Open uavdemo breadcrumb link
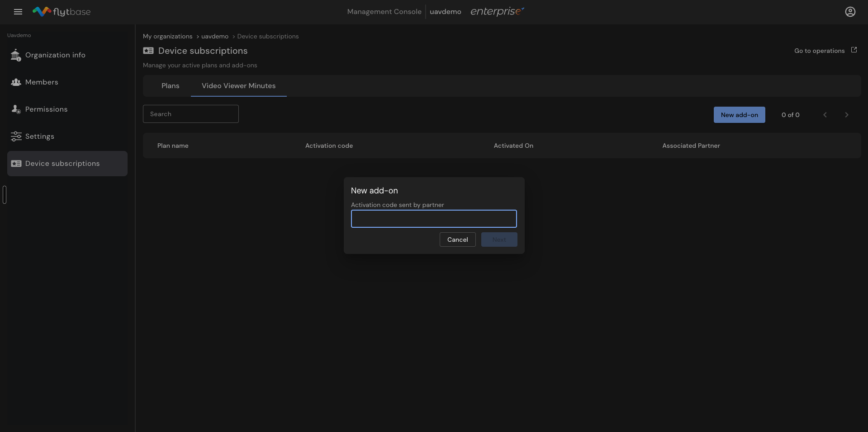Viewport: 868px width, 432px height. pos(215,36)
